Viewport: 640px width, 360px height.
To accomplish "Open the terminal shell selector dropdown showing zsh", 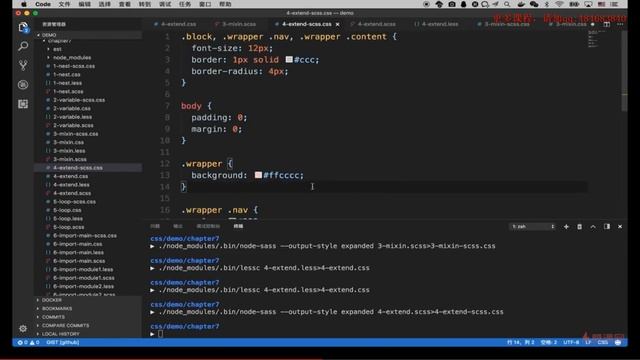I will [x=533, y=227].
